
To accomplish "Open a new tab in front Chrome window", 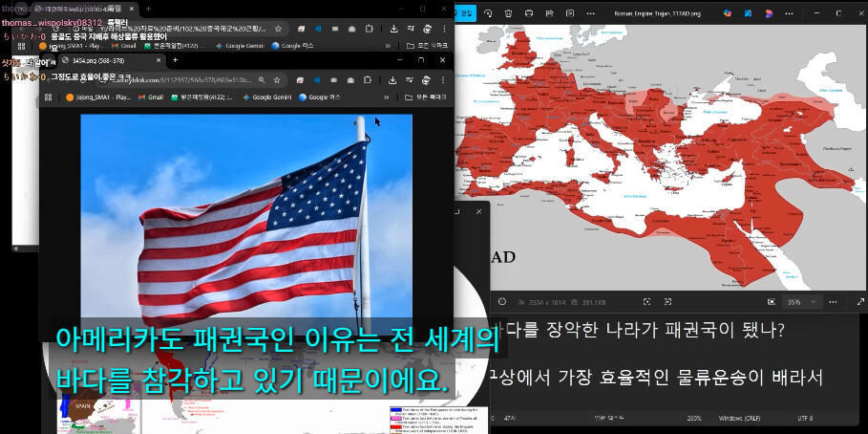I will click(175, 60).
